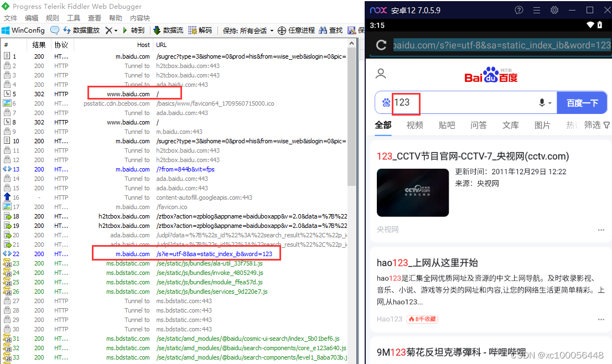The image size is (612, 364).
Task: Open the 帮助 menu
Action: (116, 18)
